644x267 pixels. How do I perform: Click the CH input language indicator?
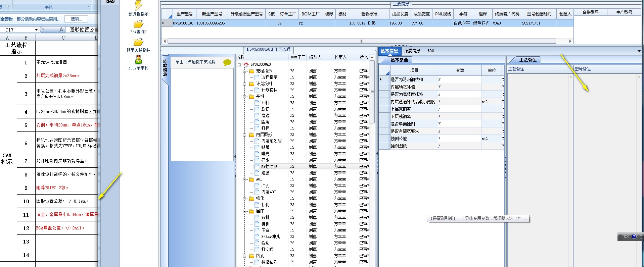(626, 236)
